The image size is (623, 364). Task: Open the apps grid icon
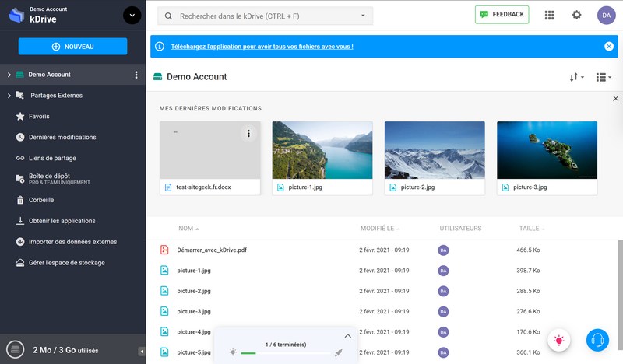tap(550, 15)
